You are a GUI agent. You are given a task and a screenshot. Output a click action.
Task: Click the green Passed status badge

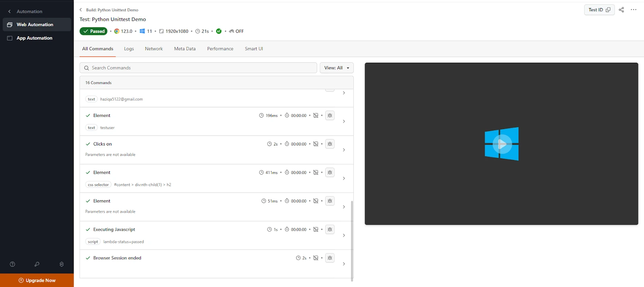(93, 31)
